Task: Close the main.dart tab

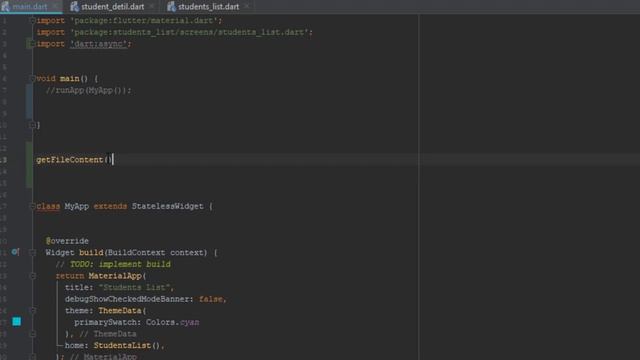Action: click(x=55, y=7)
